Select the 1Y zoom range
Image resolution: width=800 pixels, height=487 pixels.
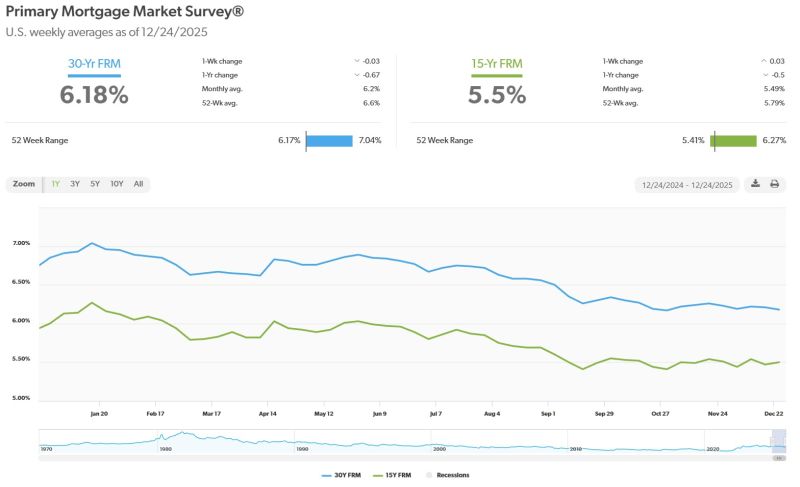(x=55, y=184)
